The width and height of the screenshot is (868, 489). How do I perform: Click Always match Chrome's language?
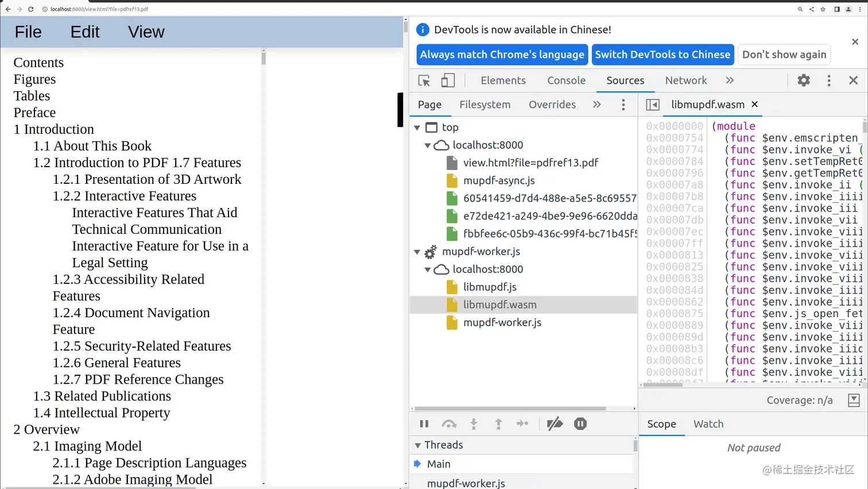point(502,55)
